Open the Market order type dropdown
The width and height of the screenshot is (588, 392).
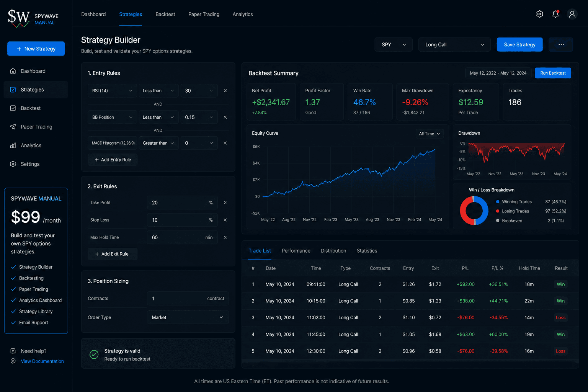click(188, 317)
